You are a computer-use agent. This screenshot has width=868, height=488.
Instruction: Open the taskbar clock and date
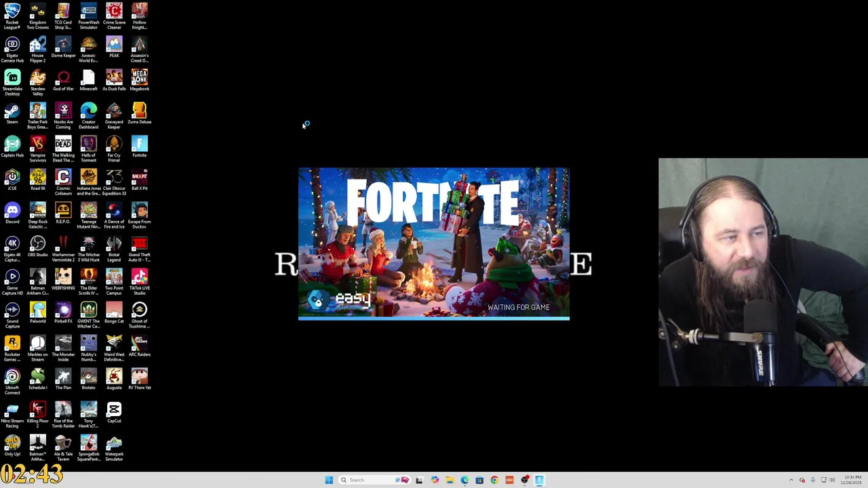pos(852,480)
